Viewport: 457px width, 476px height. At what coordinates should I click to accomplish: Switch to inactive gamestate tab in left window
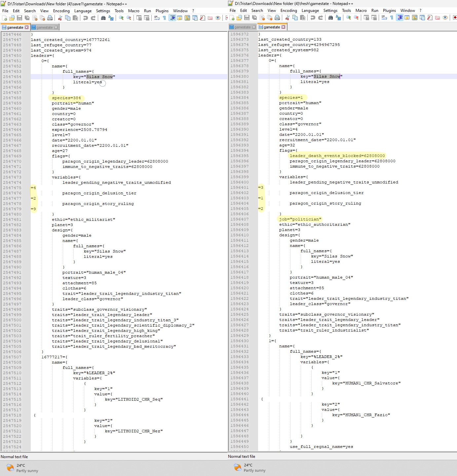click(44, 27)
